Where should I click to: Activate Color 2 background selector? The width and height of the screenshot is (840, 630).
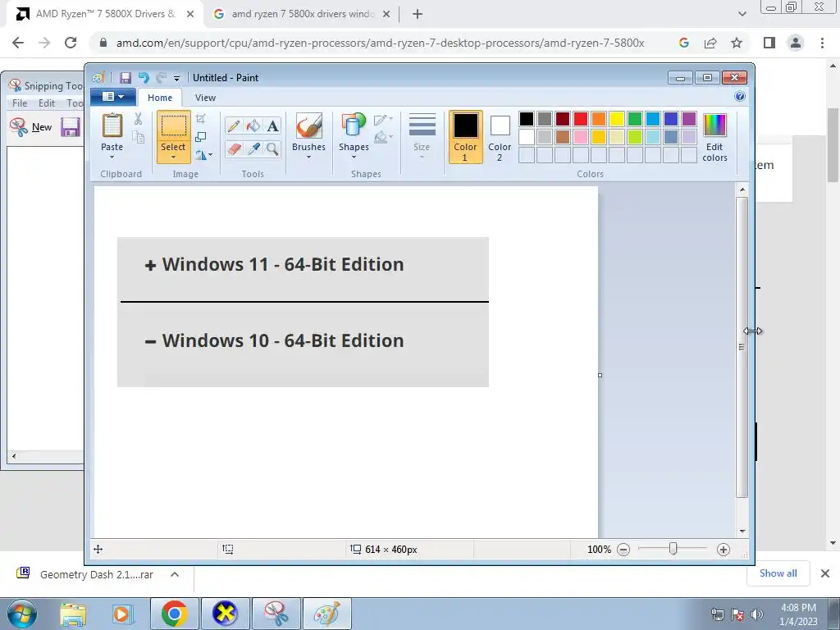click(500, 137)
